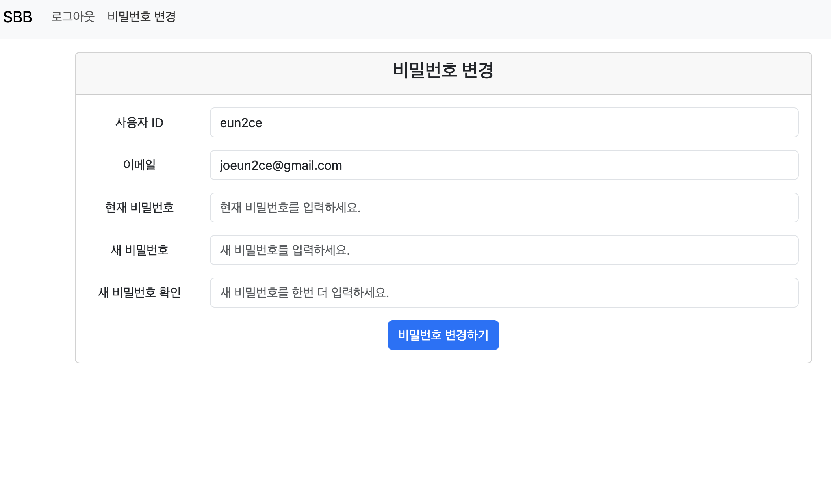
Task: Focus the 새 비밀번호 확인 input field
Action: tap(504, 293)
